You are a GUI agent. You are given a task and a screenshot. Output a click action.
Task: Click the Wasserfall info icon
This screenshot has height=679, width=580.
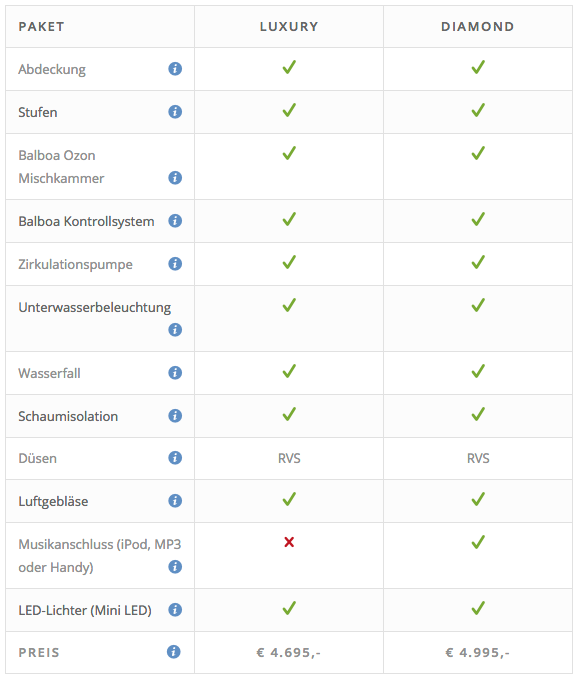[175, 372]
